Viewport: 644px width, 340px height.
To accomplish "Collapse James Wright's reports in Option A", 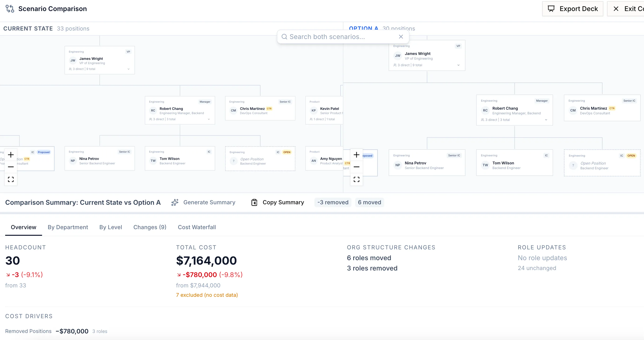I will tap(459, 65).
